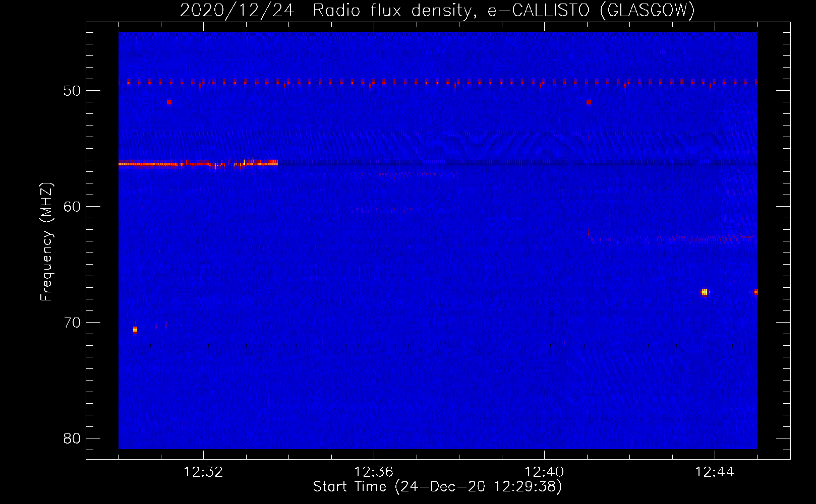Click the "Start Time (24-Dec-20 12:29:38)" axis label
This screenshot has height=504, width=816.
tap(437, 487)
